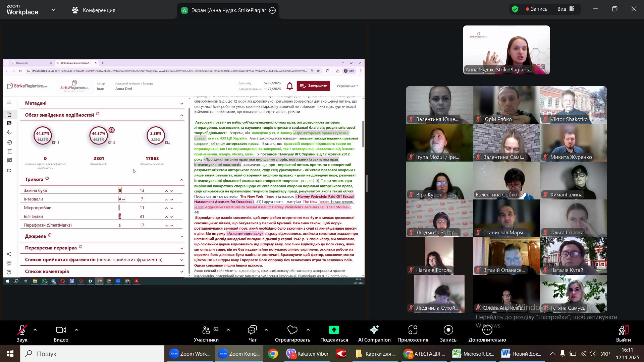Open the Участники participants panel
644x362 pixels.
click(x=206, y=330)
